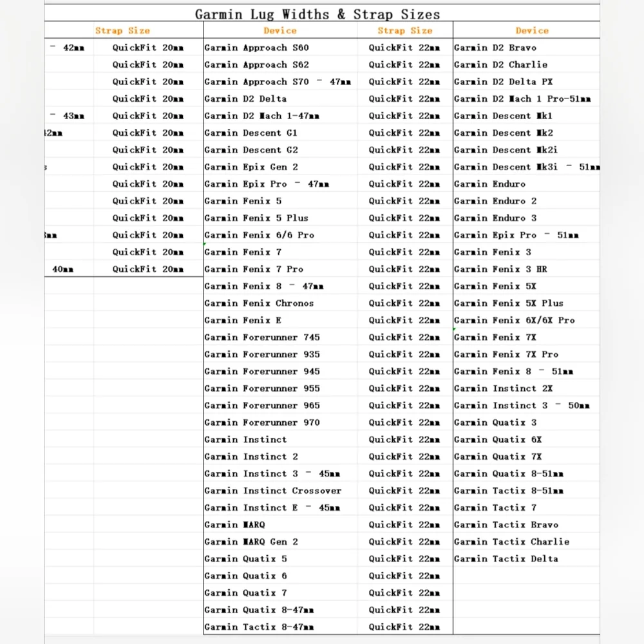Click the "Garmin Fenix 5X Plus" cell
This screenshot has width=644, height=644.
pyautogui.click(x=527, y=303)
